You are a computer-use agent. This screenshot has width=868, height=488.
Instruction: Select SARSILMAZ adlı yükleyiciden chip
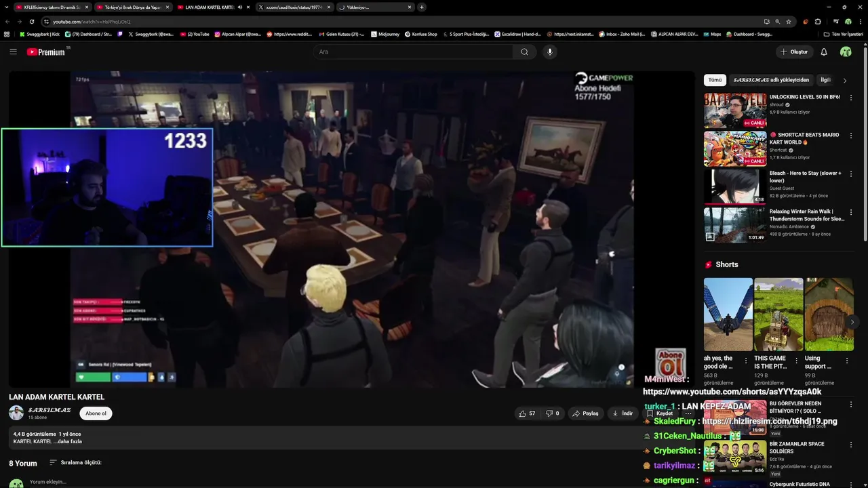click(x=771, y=80)
